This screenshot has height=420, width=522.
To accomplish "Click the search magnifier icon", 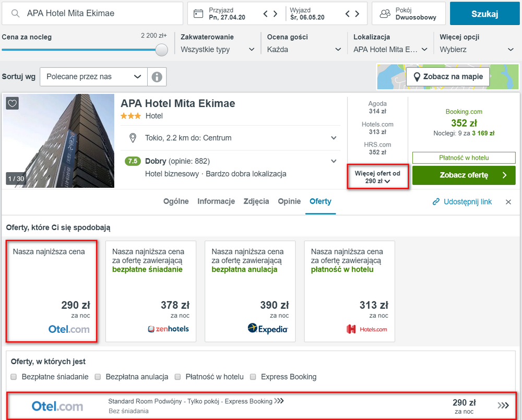I will [15, 14].
